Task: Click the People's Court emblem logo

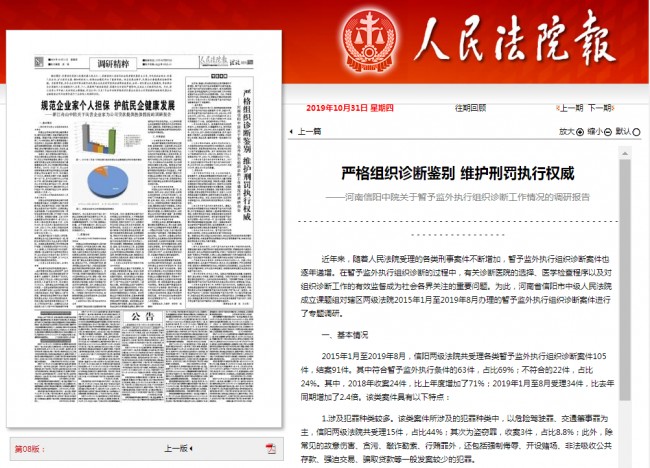Action: click(x=369, y=41)
